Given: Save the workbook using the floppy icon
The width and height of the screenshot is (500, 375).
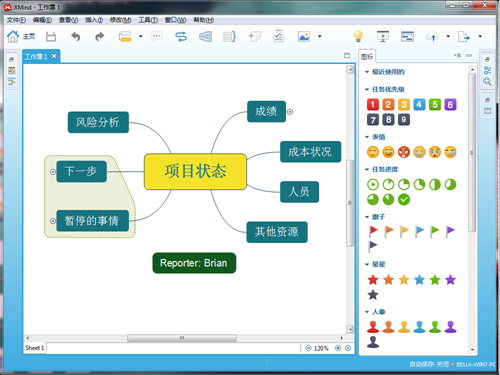Looking at the screenshot, I should (51, 37).
